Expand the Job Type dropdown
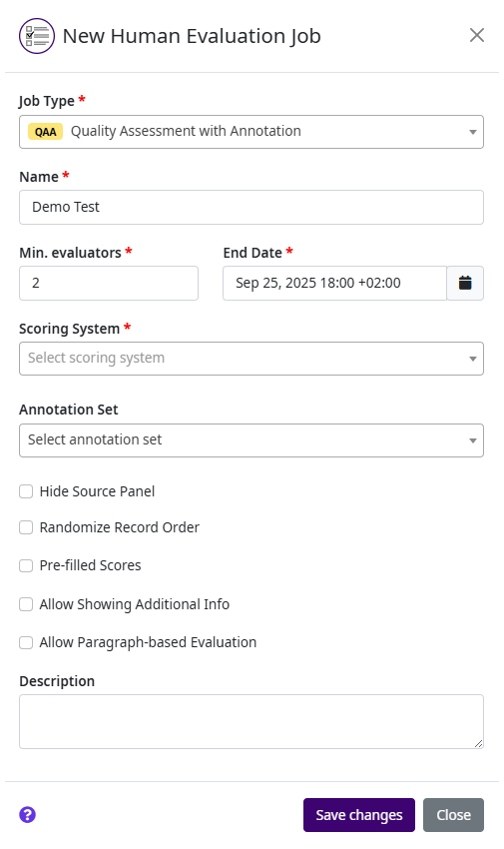The width and height of the screenshot is (504, 849). click(x=252, y=132)
